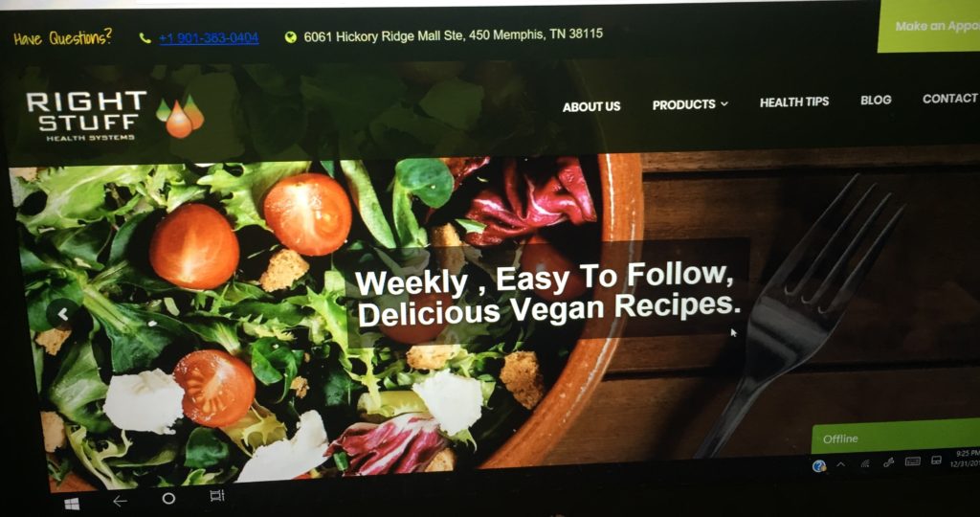Click the Make an Appointment button
Screen dimensions: 980x517
928,26
